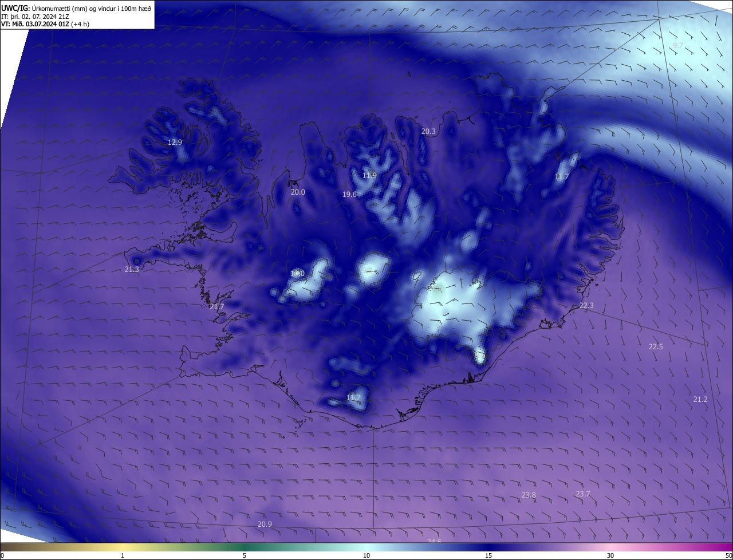Click the 1 label on the color scale
733x560 pixels.
click(123, 555)
